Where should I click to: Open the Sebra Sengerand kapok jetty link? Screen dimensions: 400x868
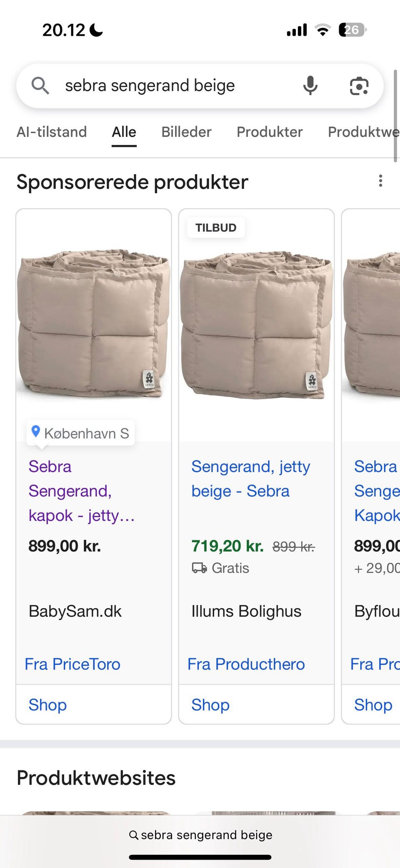click(81, 491)
